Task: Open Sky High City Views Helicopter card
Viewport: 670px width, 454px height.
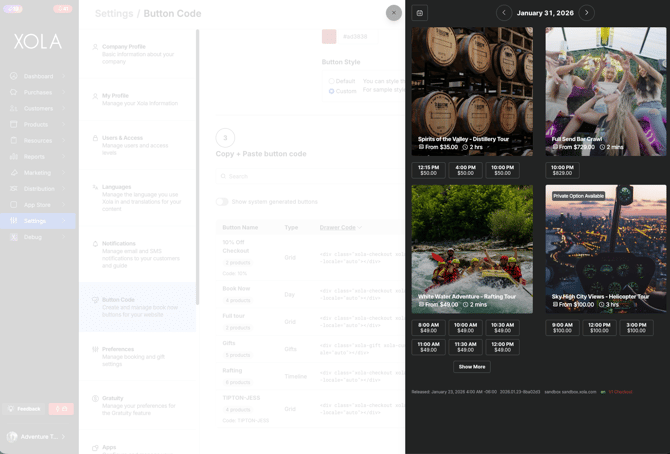Action: [x=606, y=249]
